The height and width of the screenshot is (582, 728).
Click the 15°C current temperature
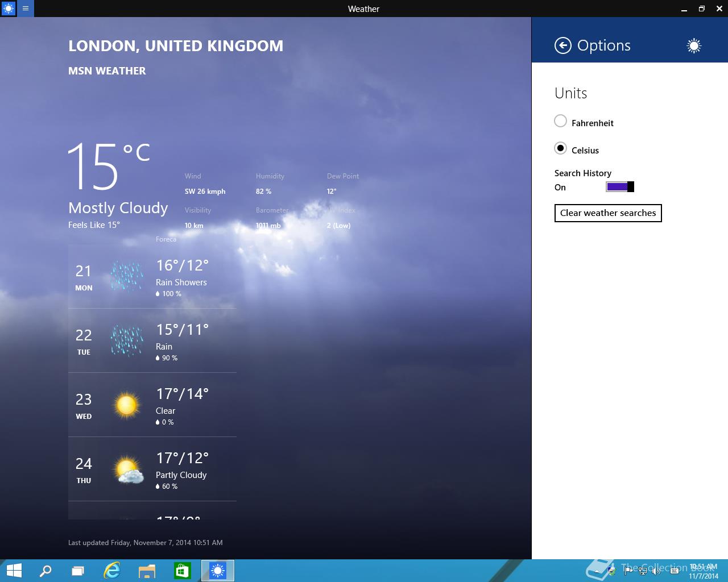[109, 167]
